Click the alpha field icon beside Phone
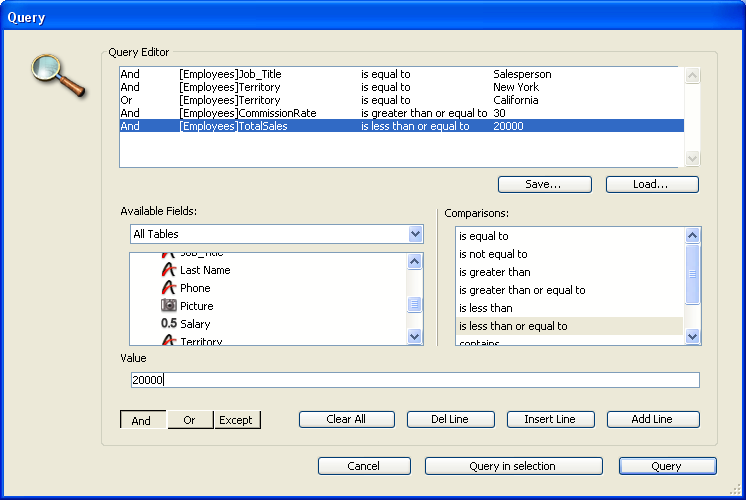Screen dimensions: 746x500 click(168, 288)
